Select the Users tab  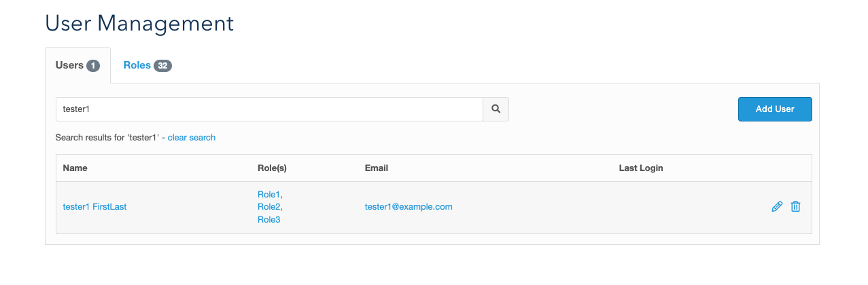click(77, 66)
